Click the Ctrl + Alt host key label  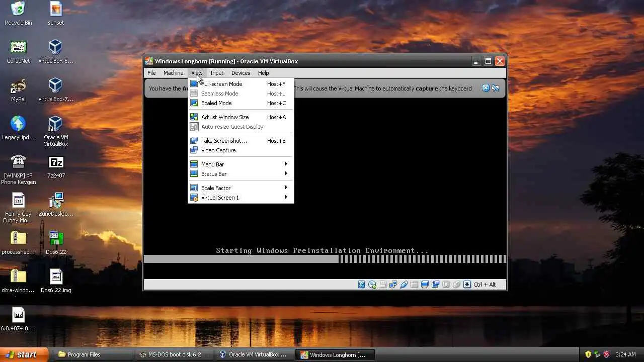[485, 285]
